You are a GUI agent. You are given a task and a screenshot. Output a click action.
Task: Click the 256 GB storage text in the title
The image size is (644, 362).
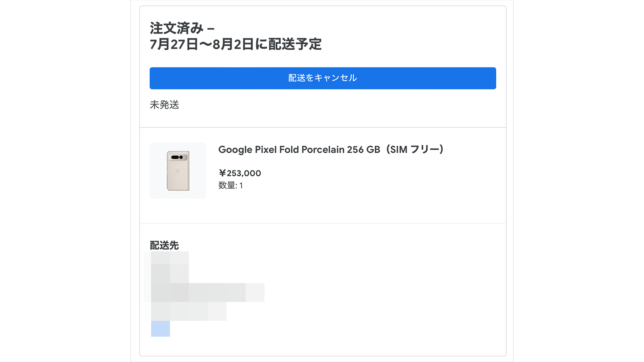364,150
